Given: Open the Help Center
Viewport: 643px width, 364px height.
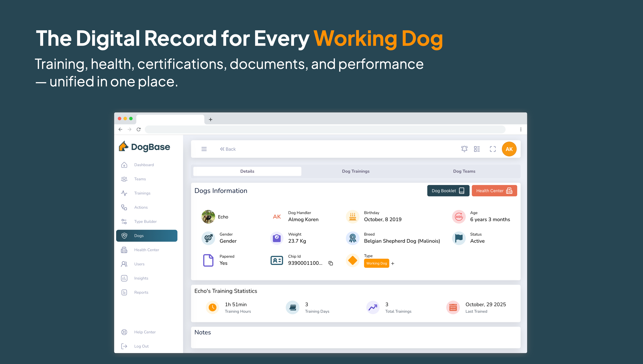Looking at the screenshot, I should (145, 332).
